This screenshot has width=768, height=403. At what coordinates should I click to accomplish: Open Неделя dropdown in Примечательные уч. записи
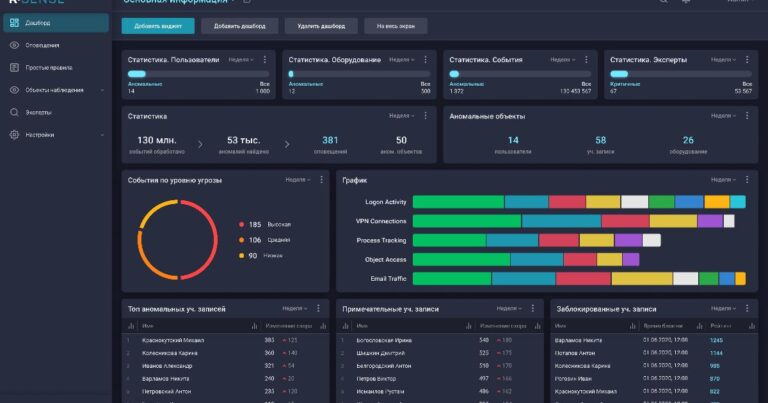pyautogui.click(x=509, y=308)
